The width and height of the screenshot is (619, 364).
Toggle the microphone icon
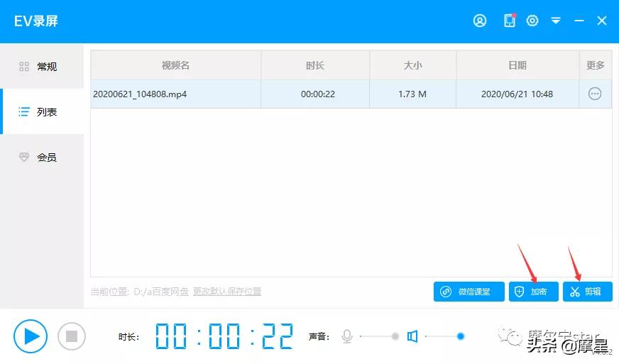(347, 336)
